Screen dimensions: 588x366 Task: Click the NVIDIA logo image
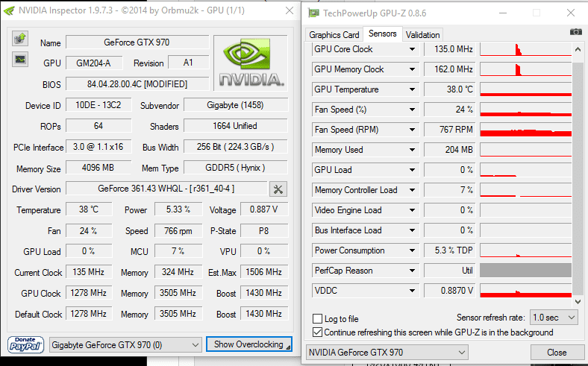251,63
